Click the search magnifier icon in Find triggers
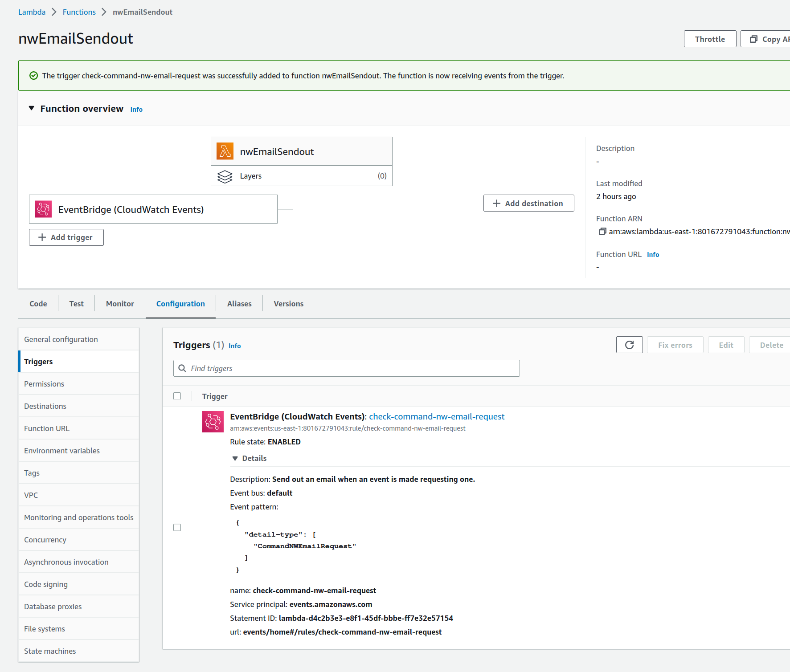Screen dimensions: 790x672 pyautogui.click(x=182, y=368)
